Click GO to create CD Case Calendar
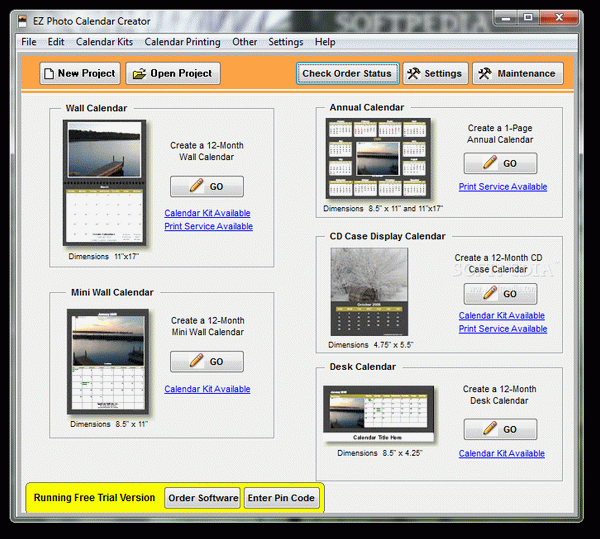Screen dimensions: 600x539 click(501, 294)
